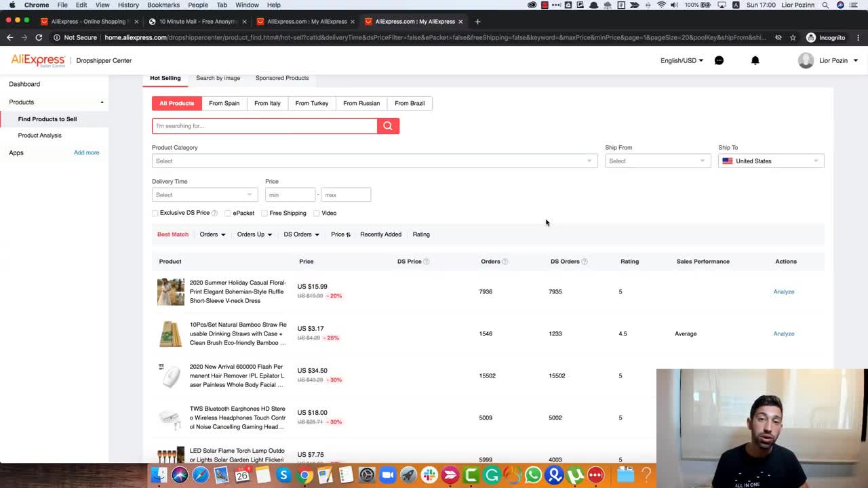This screenshot has height=488, width=868.
Task: Sort results by Price
Action: (x=340, y=235)
